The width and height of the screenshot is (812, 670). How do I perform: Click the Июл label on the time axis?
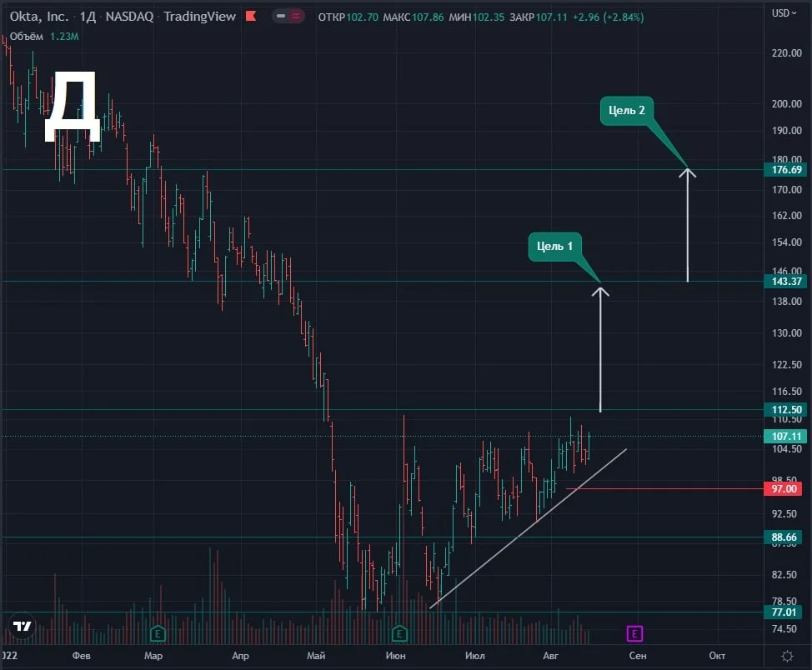tap(475, 656)
